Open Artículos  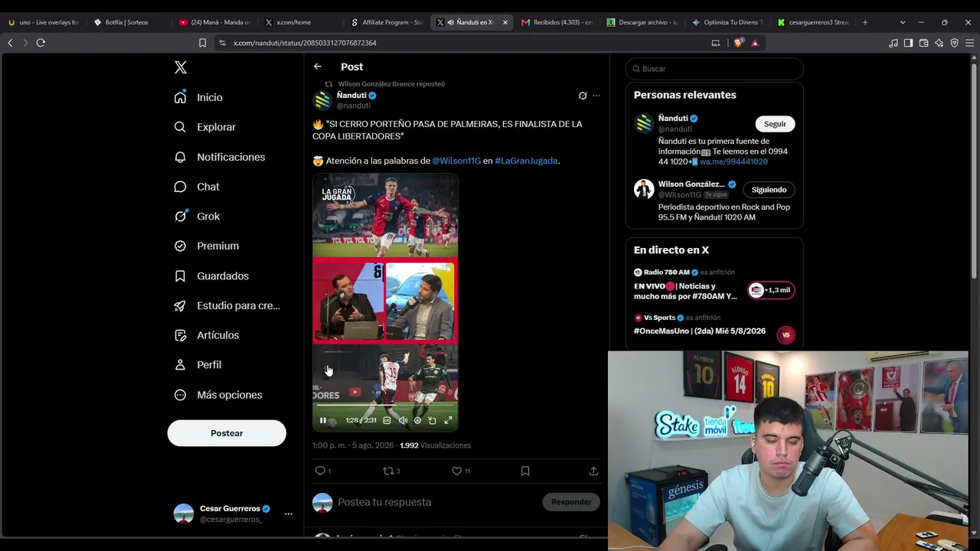206,335
